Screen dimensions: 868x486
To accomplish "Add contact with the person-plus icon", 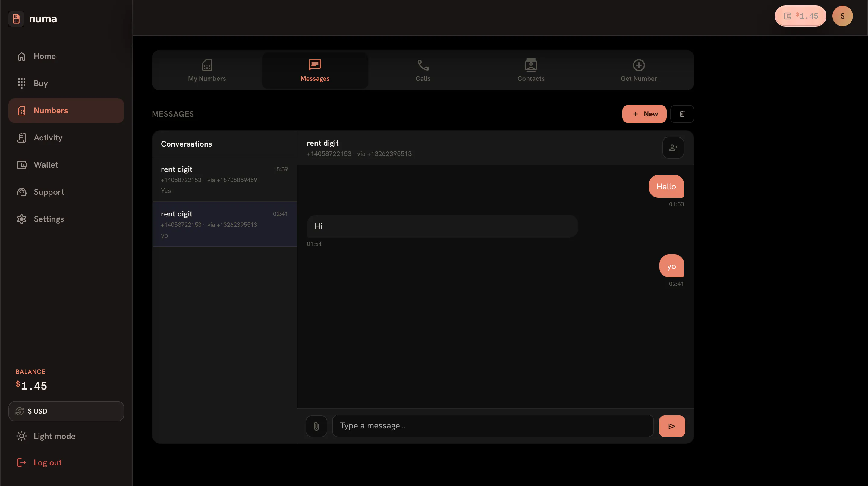I will 673,148.
